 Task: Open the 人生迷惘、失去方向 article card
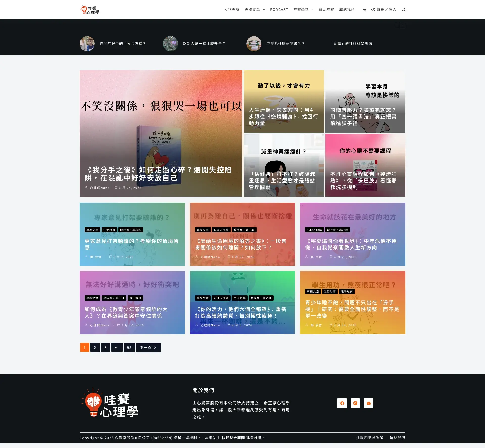point(284,101)
